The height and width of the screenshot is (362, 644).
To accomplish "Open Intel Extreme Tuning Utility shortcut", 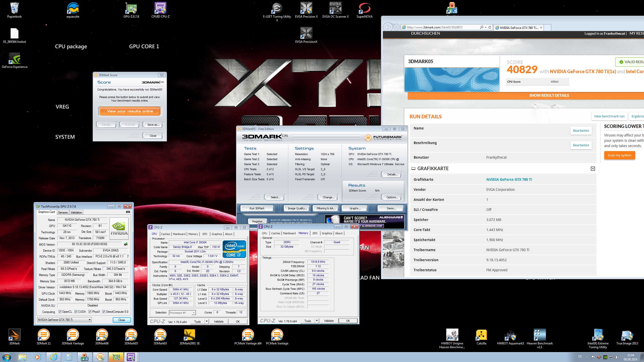I will point(598,339).
